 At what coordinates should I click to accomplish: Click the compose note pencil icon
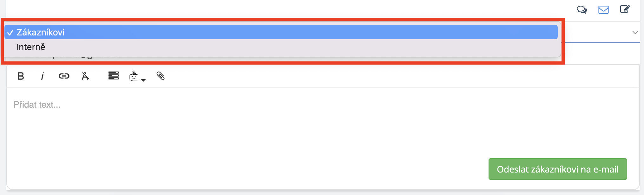(625, 9)
